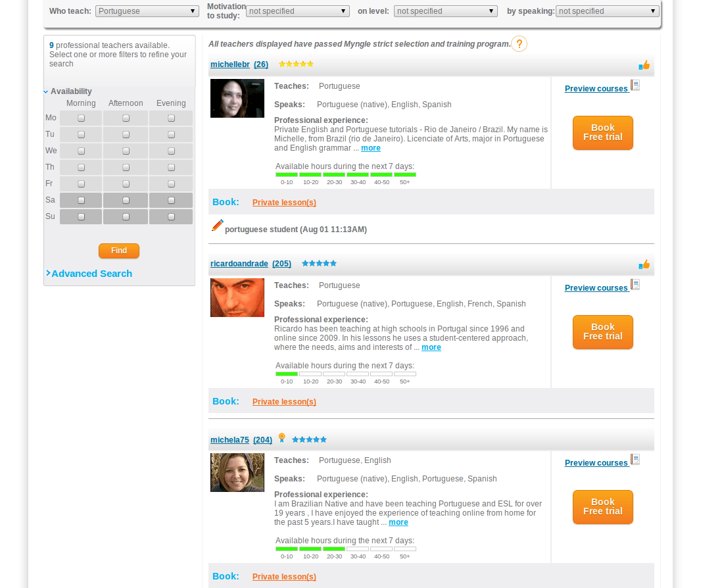The image size is (701, 588).
Task: Click michellebr's profile photo
Action: pyautogui.click(x=237, y=99)
